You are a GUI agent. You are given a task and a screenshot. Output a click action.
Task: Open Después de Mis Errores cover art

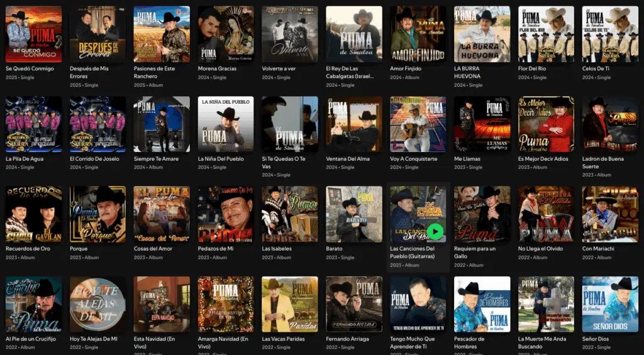(97, 34)
